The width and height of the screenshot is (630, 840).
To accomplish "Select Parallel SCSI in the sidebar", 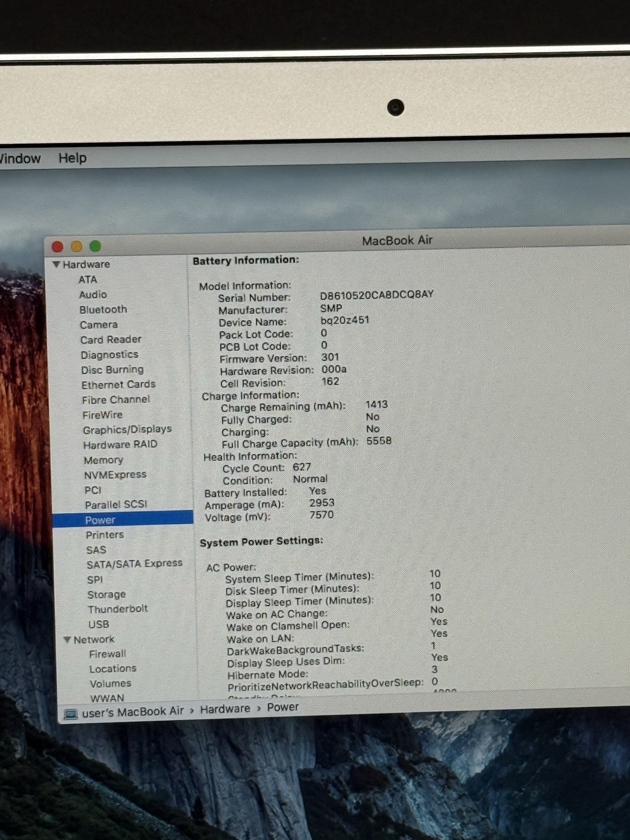I will 116,505.
